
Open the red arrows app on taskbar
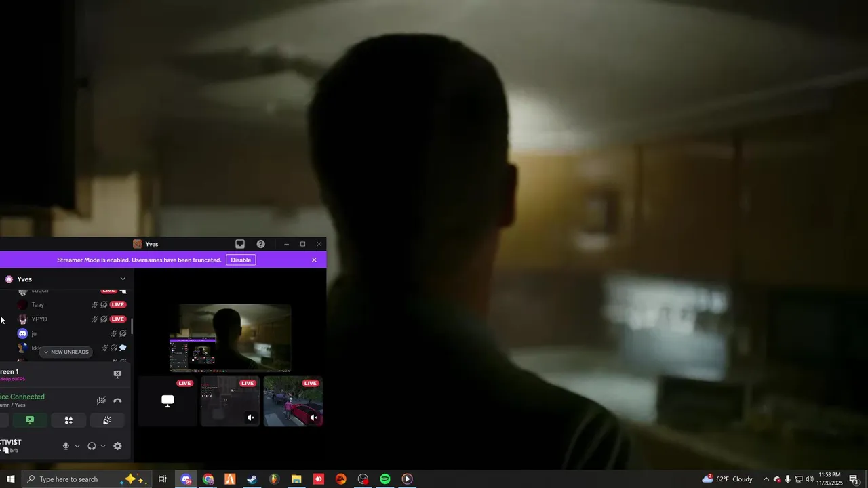click(319, 479)
